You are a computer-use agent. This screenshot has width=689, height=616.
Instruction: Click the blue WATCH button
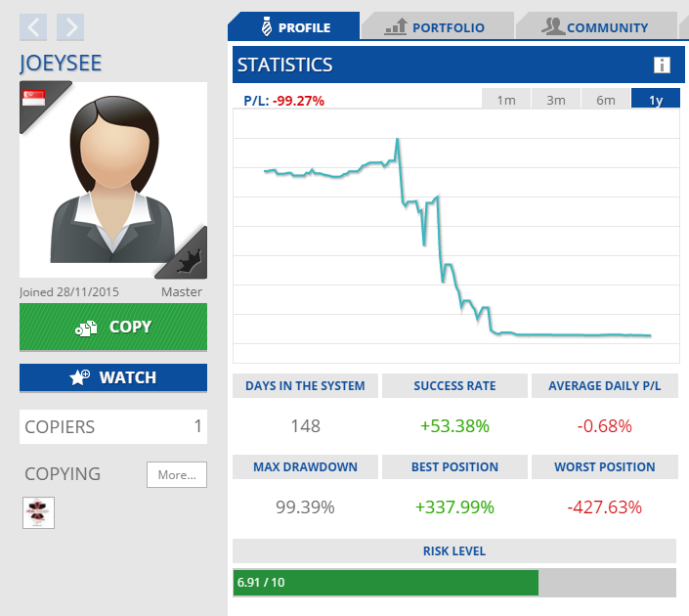pos(113,377)
